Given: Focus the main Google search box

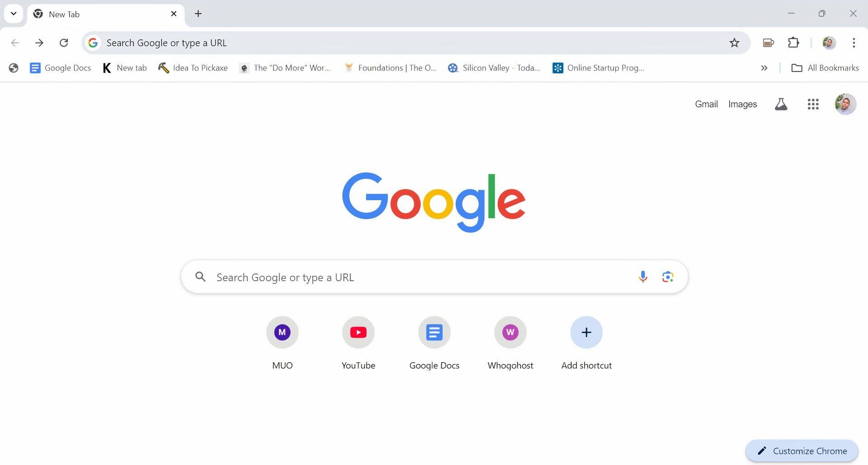Looking at the screenshot, I should pyautogui.click(x=434, y=277).
